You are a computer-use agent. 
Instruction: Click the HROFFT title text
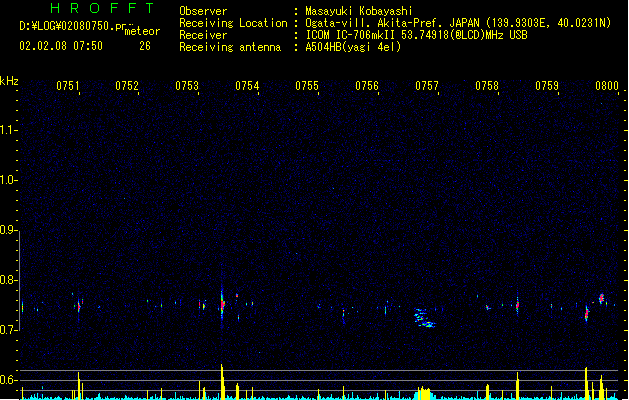click(103, 8)
